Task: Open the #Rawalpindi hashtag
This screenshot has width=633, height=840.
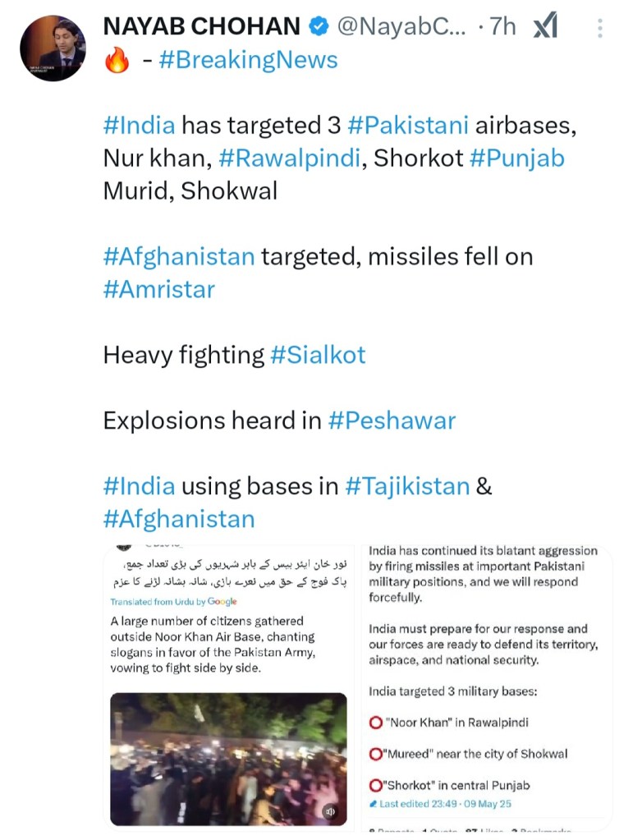Action: coord(293,158)
